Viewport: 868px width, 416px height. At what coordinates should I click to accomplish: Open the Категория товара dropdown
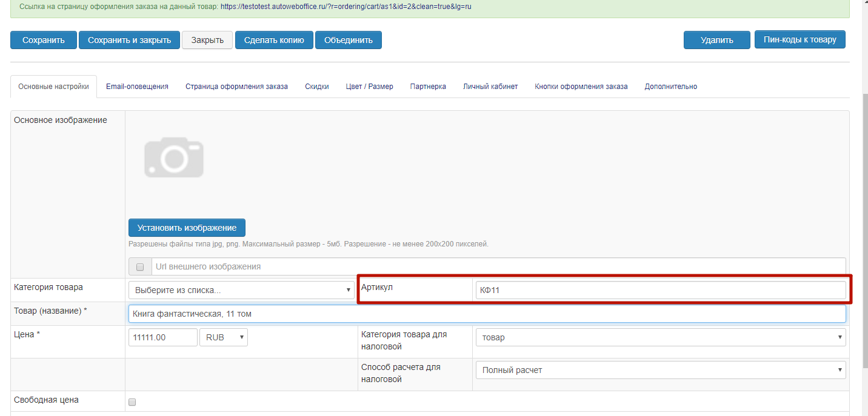pyautogui.click(x=241, y=290)
